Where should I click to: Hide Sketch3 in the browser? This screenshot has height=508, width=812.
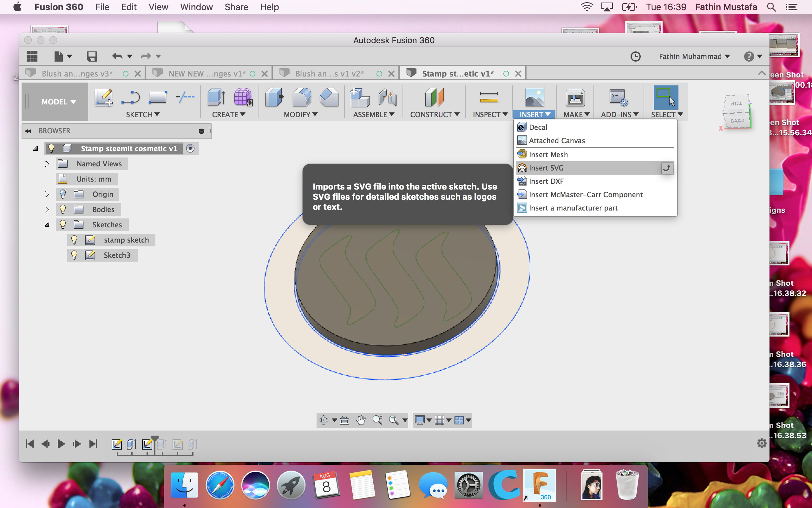pos(74,255)
